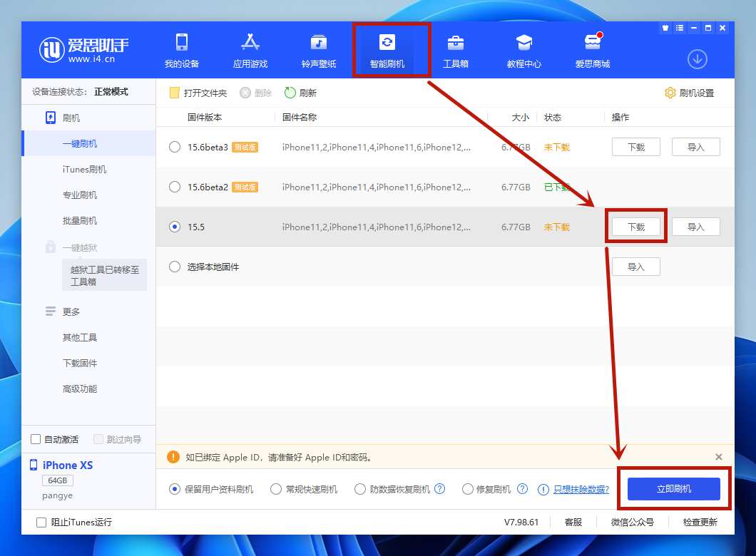The image size is (756, 556).
Task: Click the iPhone XS device icon
Action: pyautogui.click(x=34, y=465)
